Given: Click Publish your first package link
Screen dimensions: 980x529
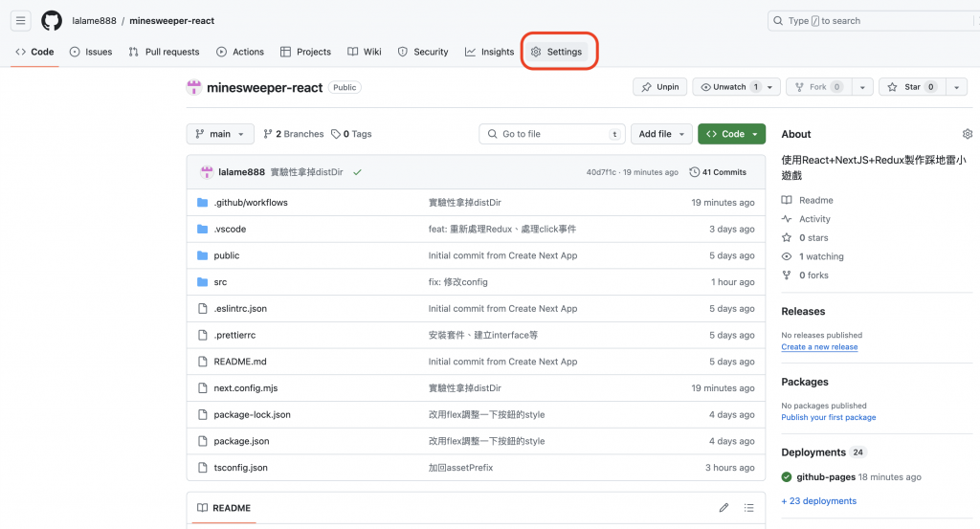Looking at the screenshot, I should coord(829,417).
